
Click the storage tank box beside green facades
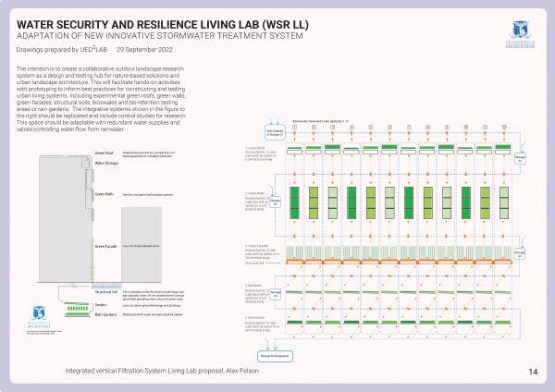[520, 253]
